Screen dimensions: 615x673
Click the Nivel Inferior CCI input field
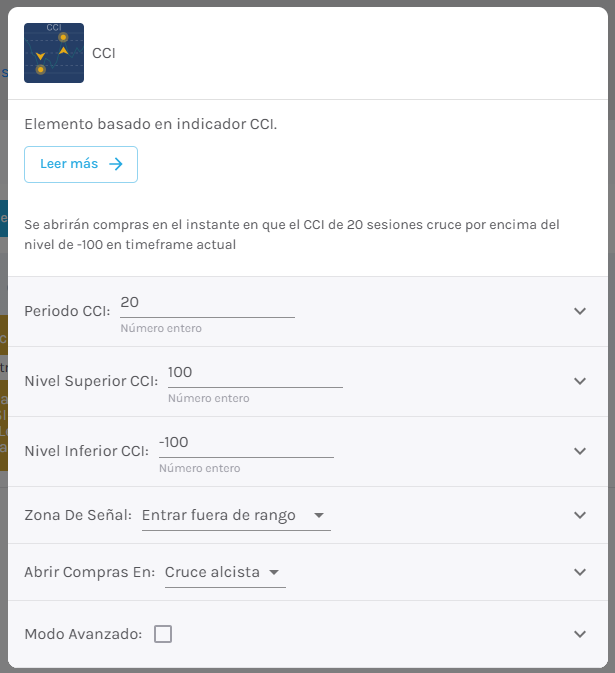coord(246,445)
